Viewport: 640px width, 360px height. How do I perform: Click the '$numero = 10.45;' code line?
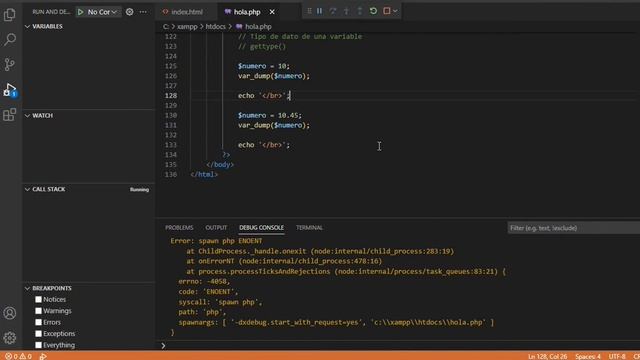pos(270,115)
